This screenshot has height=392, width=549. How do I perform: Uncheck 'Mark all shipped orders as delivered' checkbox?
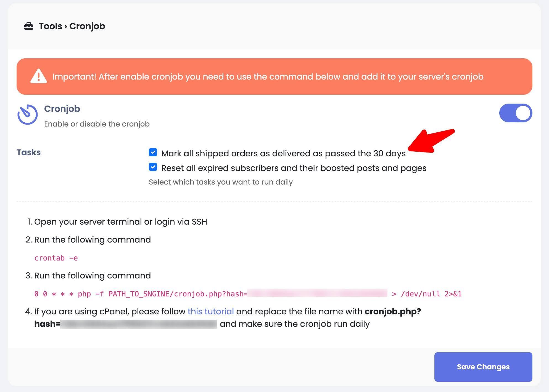(x=153, y=152)
